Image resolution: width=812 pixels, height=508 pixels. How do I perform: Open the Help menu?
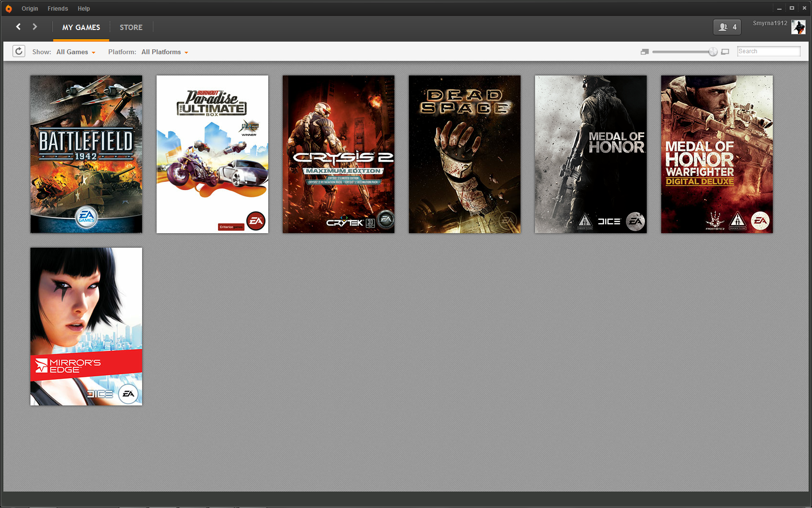[x=84, y=9]
